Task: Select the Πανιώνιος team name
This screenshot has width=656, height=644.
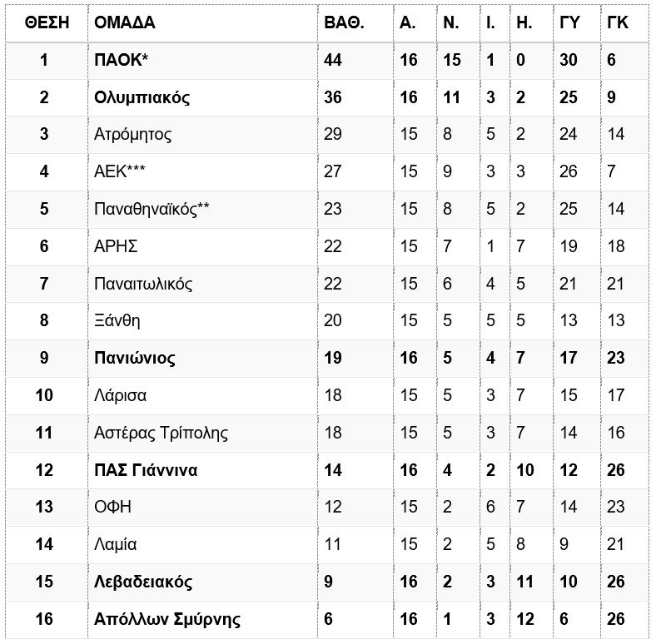Action: [x=135, y=359]
